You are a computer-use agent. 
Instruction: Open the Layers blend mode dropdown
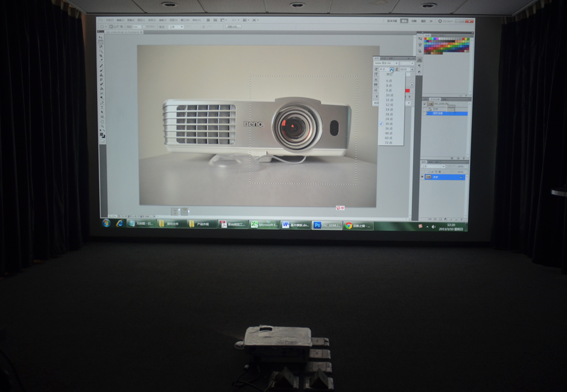point(434,166)
